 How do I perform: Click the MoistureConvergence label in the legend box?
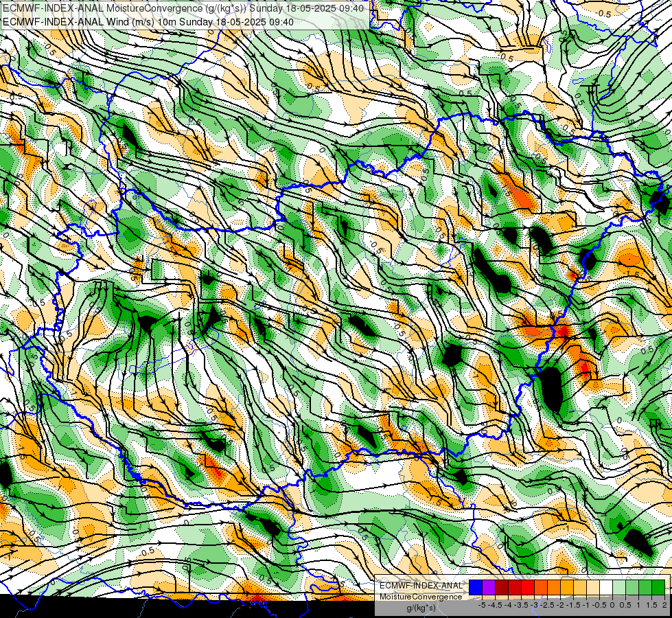point(421,597)
